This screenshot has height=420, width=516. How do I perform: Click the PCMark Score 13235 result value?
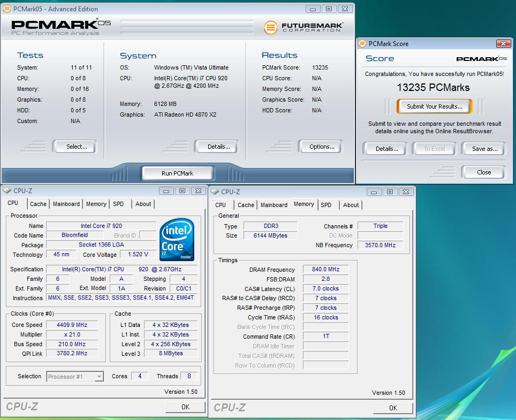point(320,67)
